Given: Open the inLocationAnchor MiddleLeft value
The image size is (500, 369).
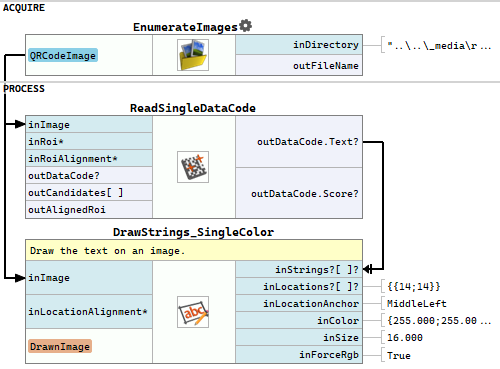Looking at the screenshot, I should (x=417, y=304).
